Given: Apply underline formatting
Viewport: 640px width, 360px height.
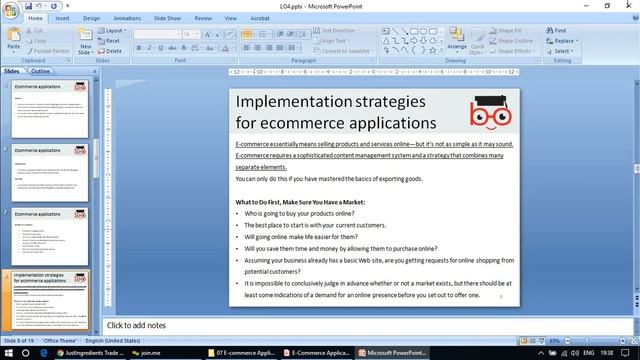Looking at the screenshot, I should coord(160,48).
